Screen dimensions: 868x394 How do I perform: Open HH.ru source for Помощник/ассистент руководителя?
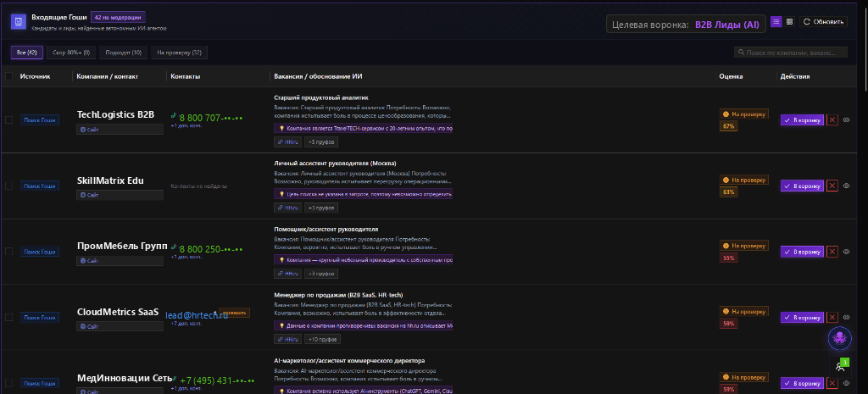287,274
